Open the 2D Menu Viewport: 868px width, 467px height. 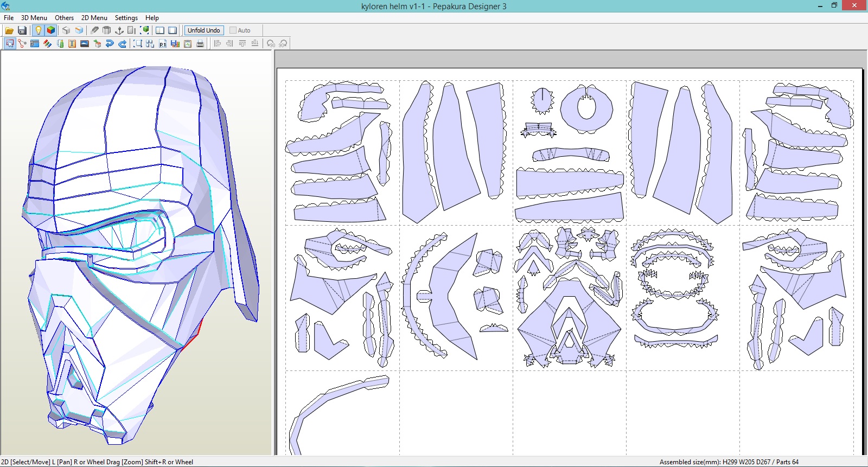click(x=94, y=17)
